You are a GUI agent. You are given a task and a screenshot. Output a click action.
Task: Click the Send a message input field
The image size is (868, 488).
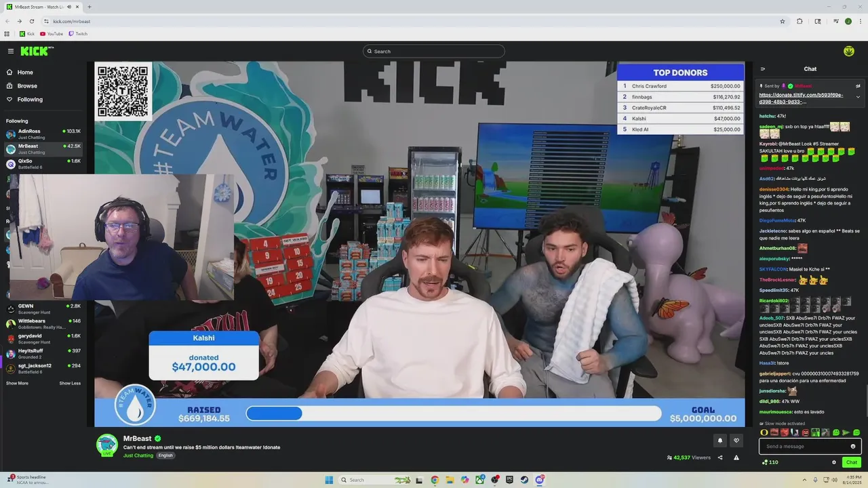click(810, 446)
